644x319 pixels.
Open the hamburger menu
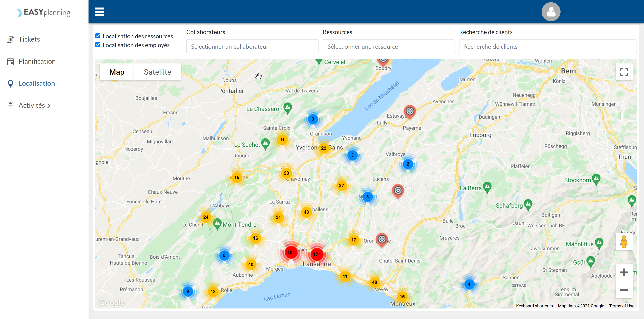click(x=100, y=12)
